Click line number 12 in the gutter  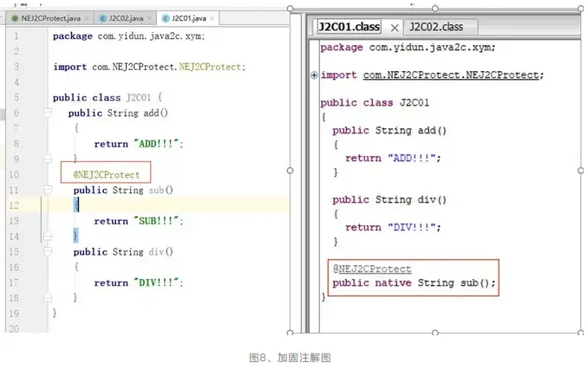14,205
